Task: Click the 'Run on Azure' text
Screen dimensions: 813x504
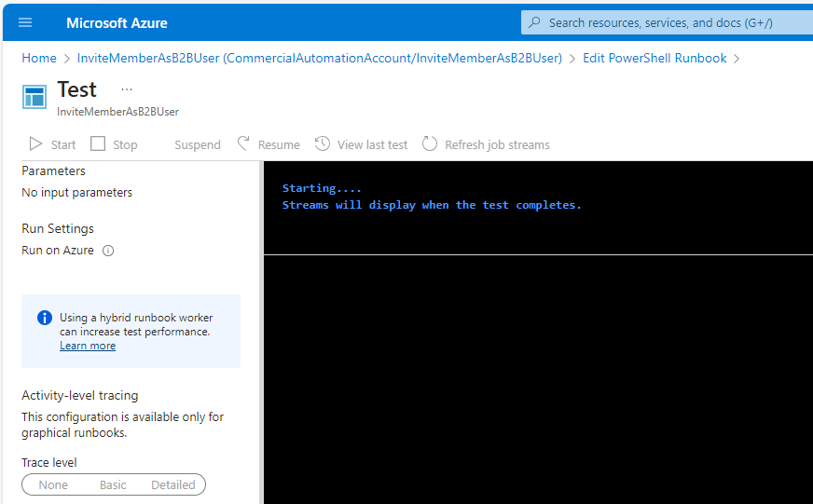Action: click(x=58, y=251)
